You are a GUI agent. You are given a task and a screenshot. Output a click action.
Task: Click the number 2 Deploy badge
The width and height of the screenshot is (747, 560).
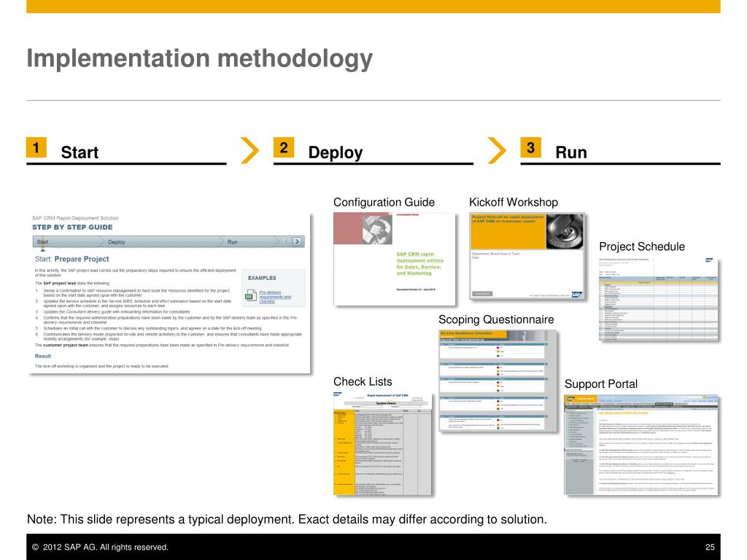coord(284,147)
